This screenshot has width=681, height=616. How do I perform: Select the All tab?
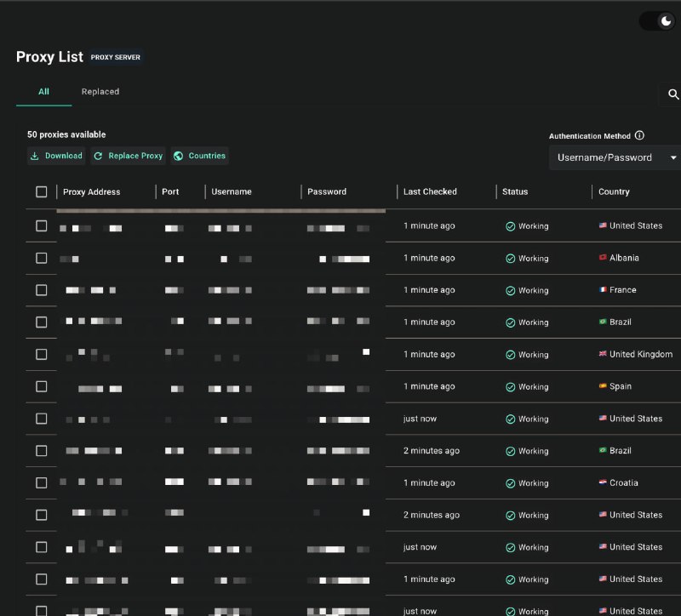point(44,92)
